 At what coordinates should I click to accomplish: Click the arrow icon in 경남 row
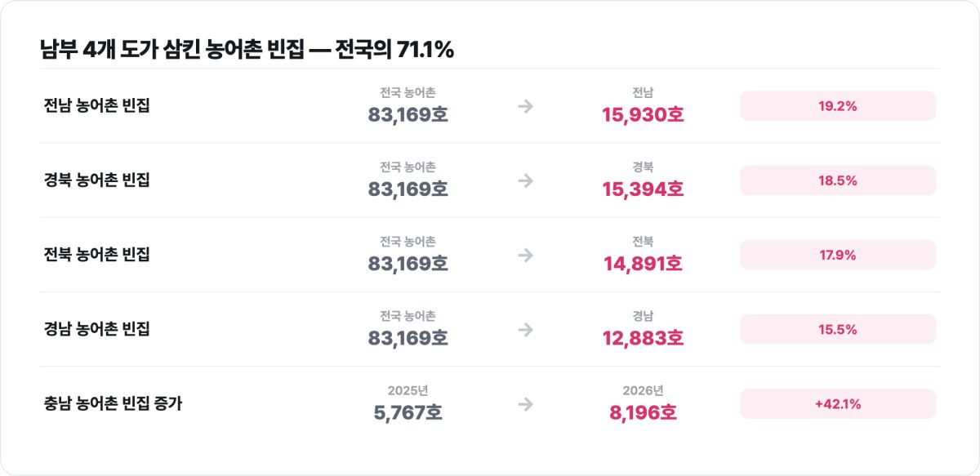[526, 329]
